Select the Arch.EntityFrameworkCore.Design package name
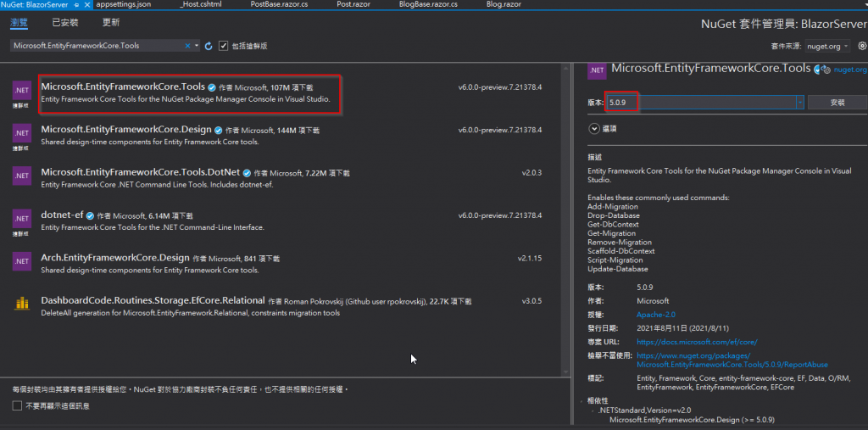This screenshot has width=868, height=430. (x=115, y=258)
